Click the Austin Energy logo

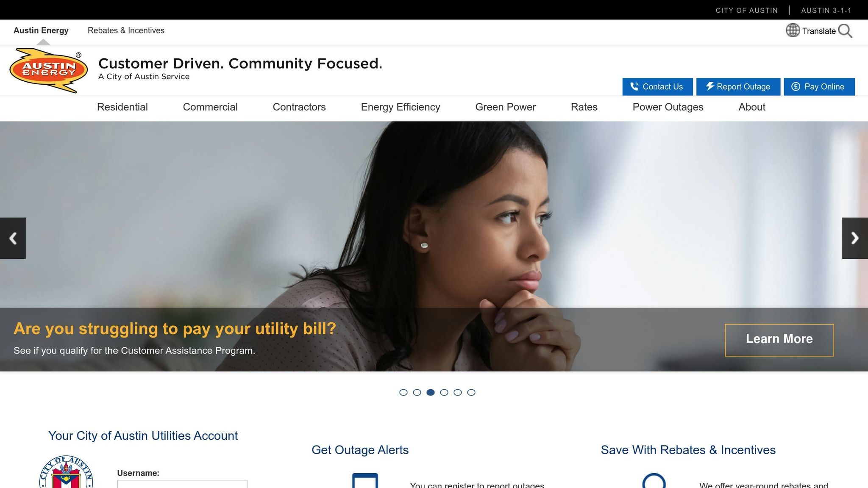[49, 70]
